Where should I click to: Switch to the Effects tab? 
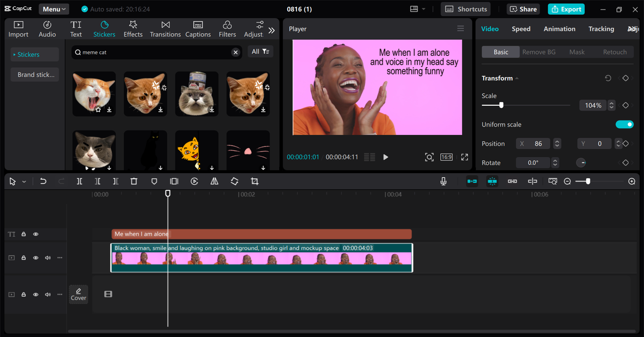coord(133,29)
